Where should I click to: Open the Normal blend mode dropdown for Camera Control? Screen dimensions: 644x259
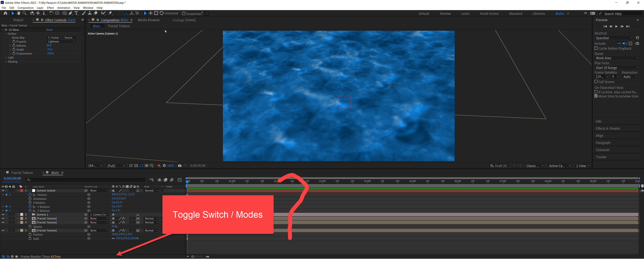pos(151,190)
